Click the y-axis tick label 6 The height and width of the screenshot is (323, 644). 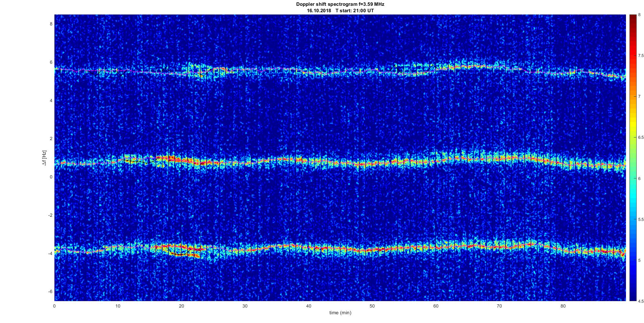click(51, 62)
